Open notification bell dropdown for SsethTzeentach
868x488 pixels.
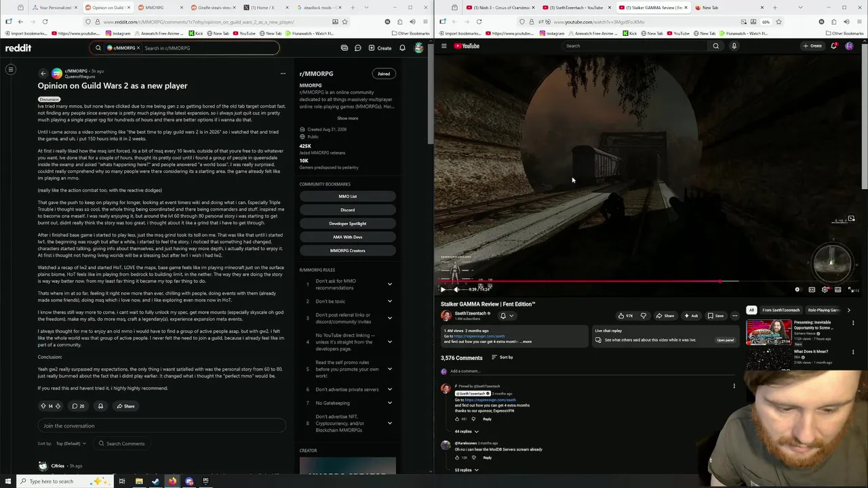point(507,316)
